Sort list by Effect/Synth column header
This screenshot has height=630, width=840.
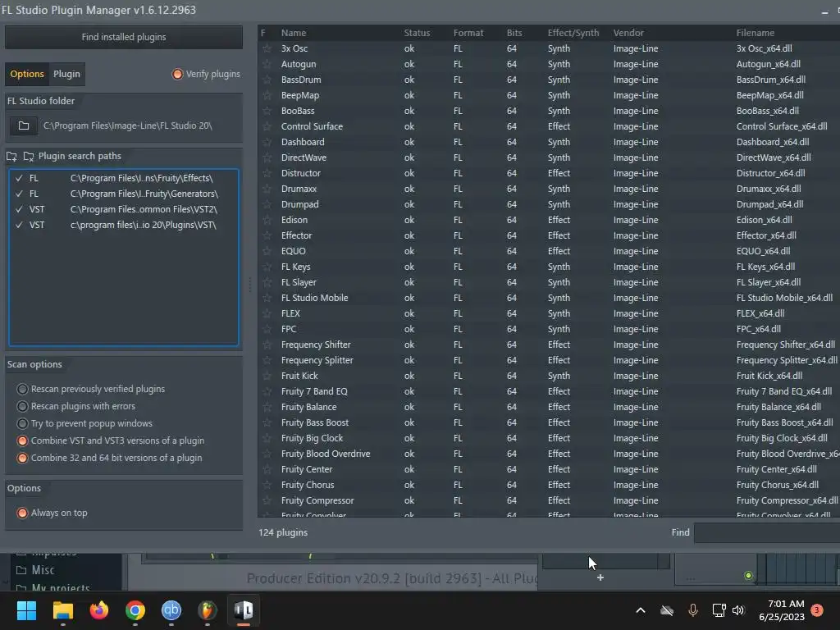pos(573,33)
